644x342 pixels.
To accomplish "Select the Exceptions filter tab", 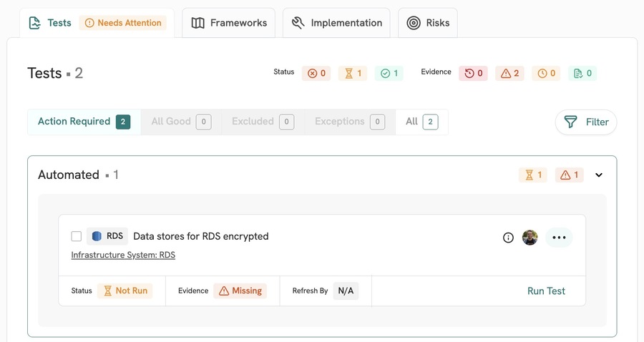I will pyautogui.click(x=350, y=122).
